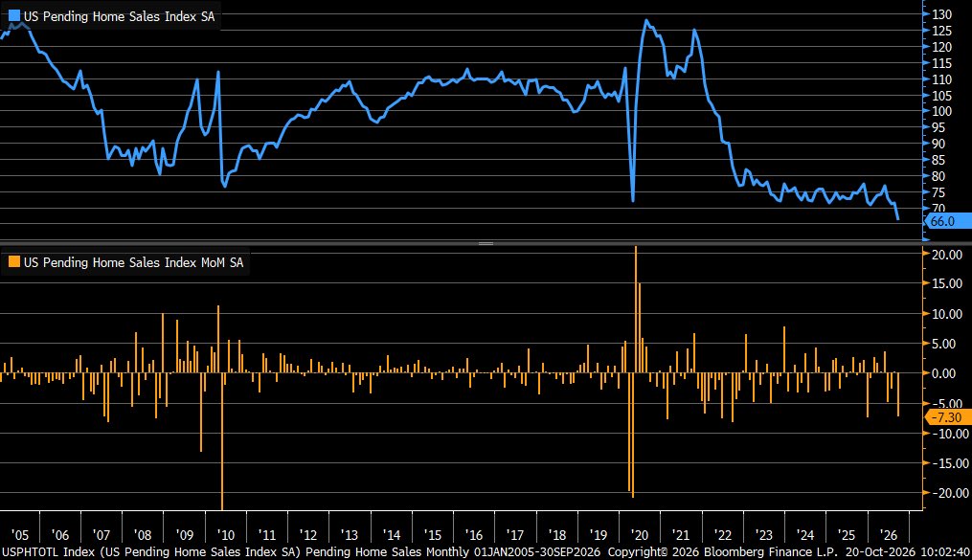This screenshot has width=972, height=560.
Task: Click the 130 tick on upper price axis
Action: 941,14
